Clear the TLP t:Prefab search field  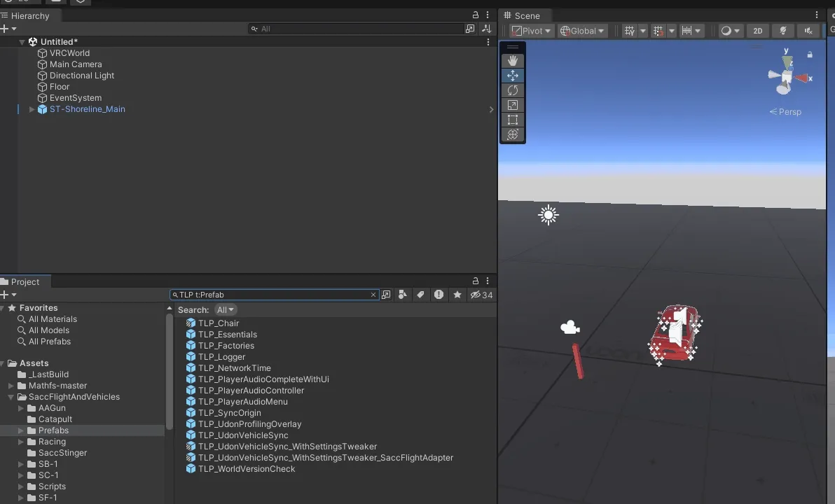[373, 295]
